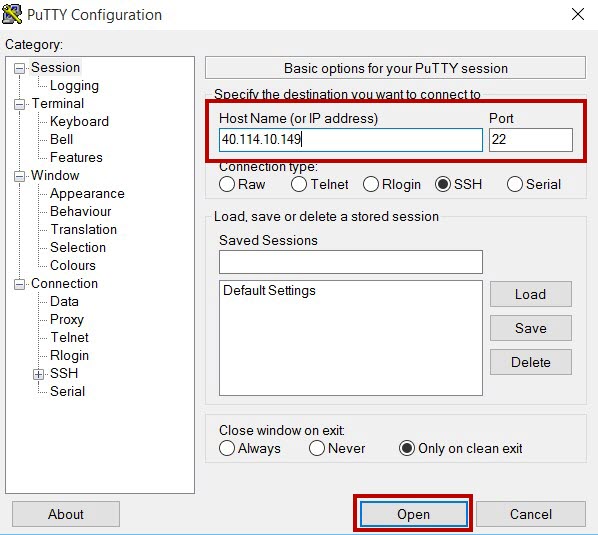Open the Selection category
The height and width of the screenshot is (535, 598).
point(78,247)
